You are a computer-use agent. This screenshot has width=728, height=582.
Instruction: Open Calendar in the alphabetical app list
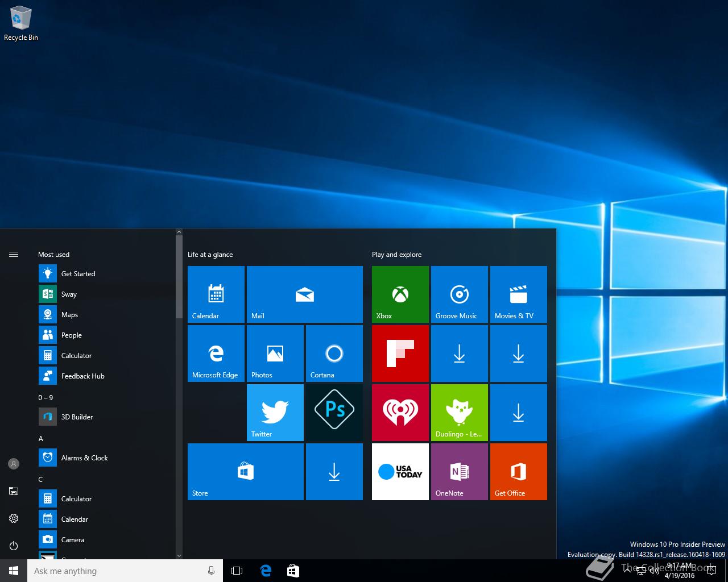click(x=105, y=519)
